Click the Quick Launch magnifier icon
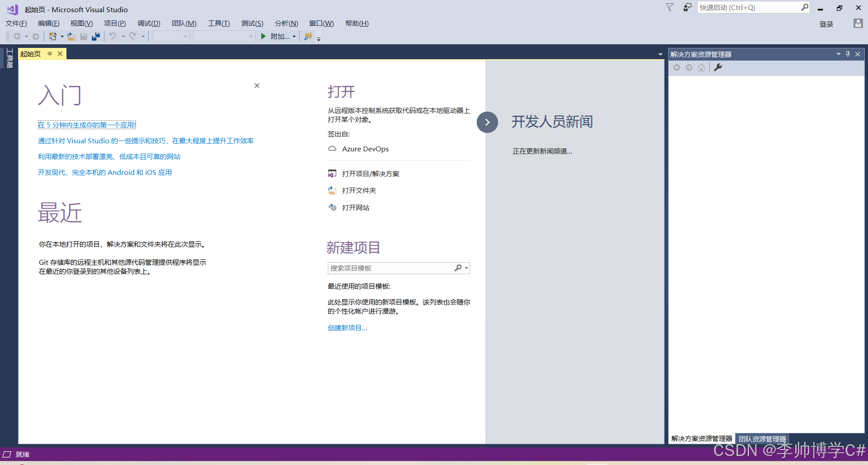This screenshot has height=465, width=868. pyautogui.click(x=805, y=7)
